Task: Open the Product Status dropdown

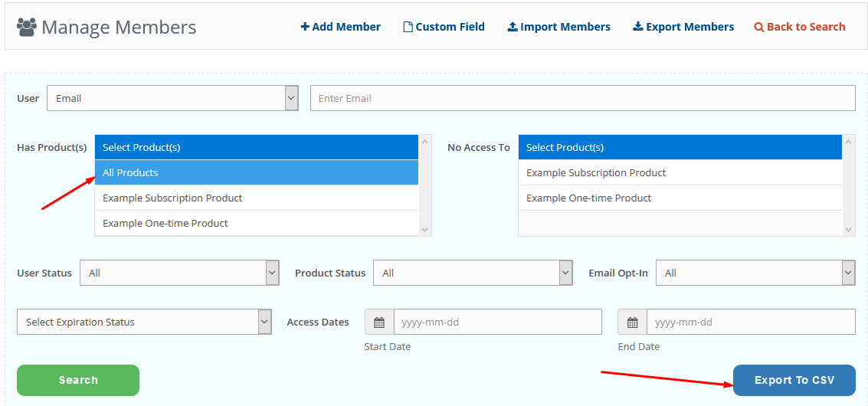Action: [x=473, y=273]
